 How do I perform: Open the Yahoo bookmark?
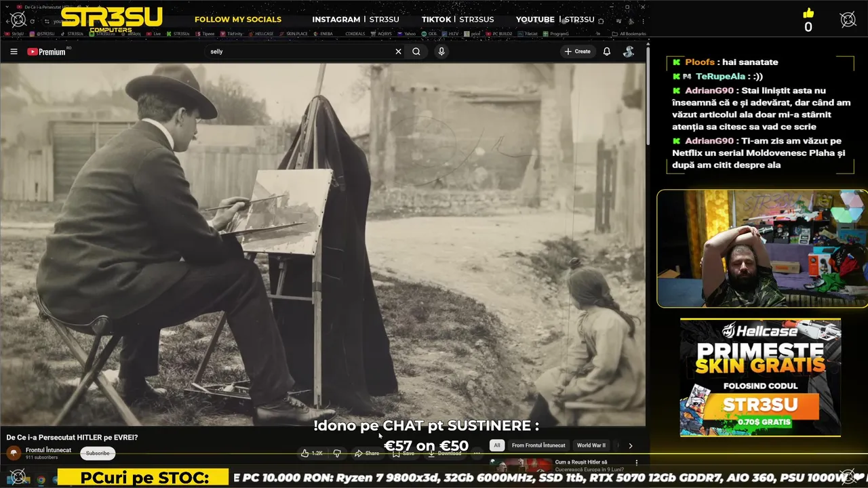[x=406, y=33]
